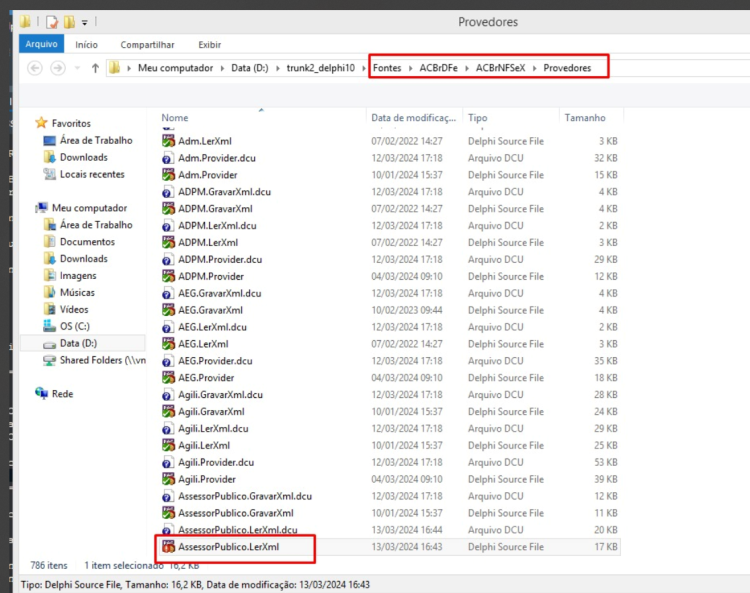Open recent locations dropdown arrow
This screenshot has width=750, height=593.
coord(77,68)
